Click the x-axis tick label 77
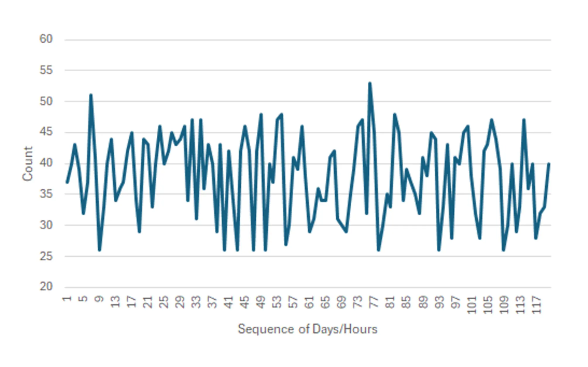The image size is (588, 367). click(x=374, y=302)
